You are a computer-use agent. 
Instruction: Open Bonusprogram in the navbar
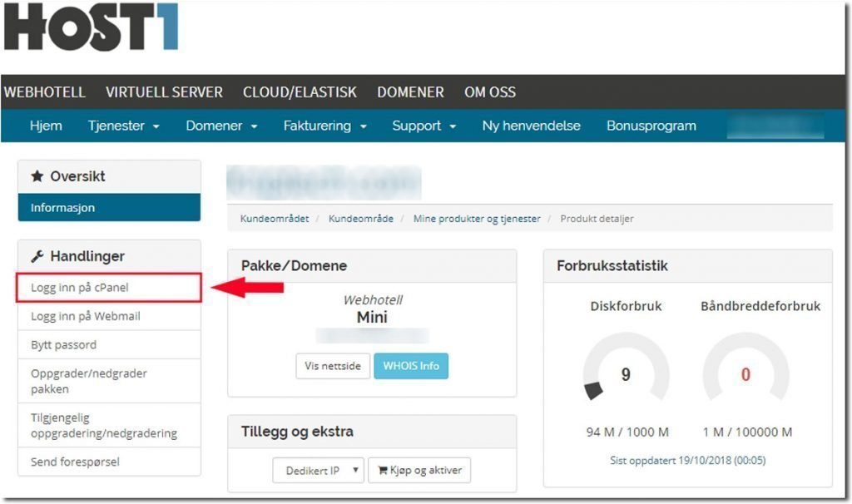(x=651, y=126)
